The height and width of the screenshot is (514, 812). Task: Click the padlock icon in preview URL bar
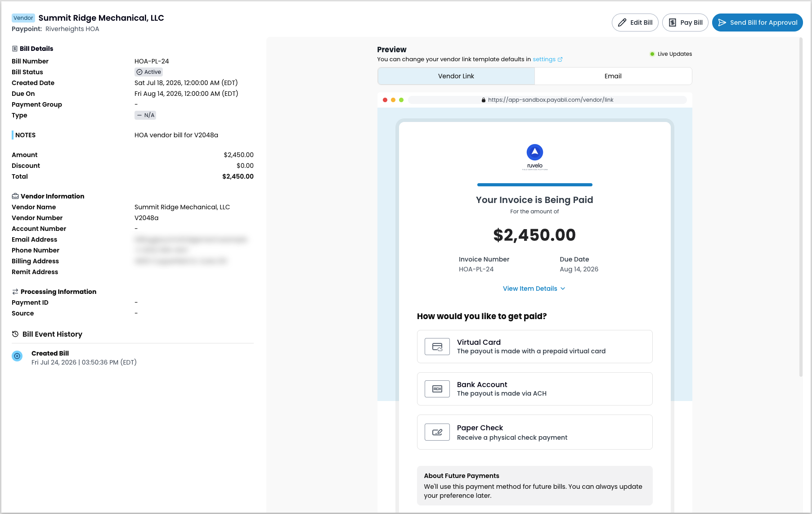pos(484,100)
